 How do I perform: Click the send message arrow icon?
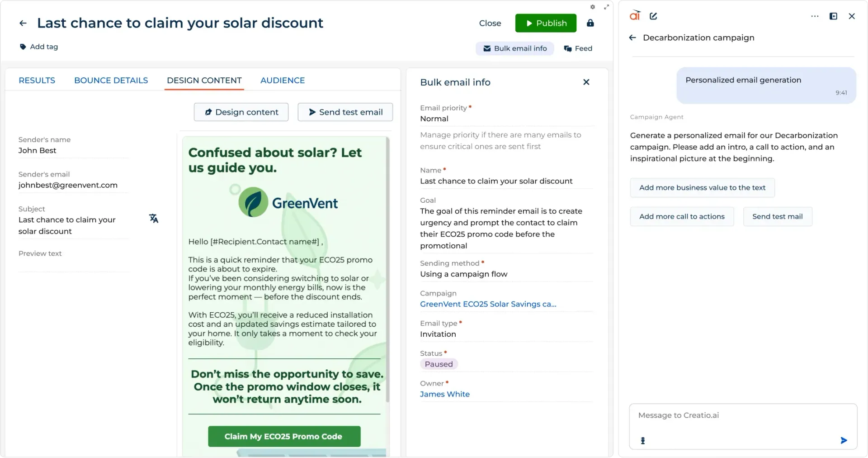[x=844, y=440]
